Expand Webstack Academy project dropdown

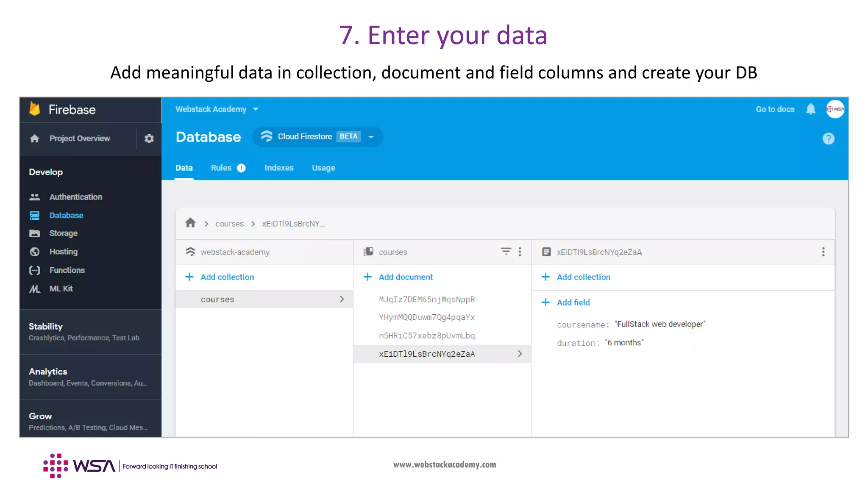[x=256, y=109]
